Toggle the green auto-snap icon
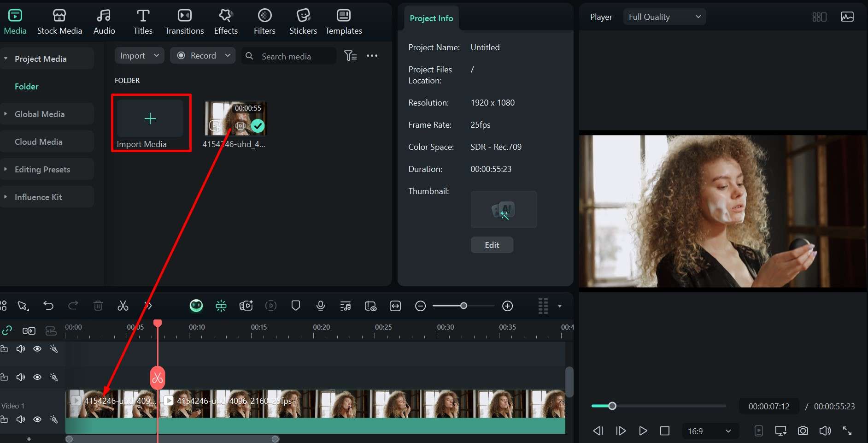Viewport: 868px width, 443px height. coord(221,306)
